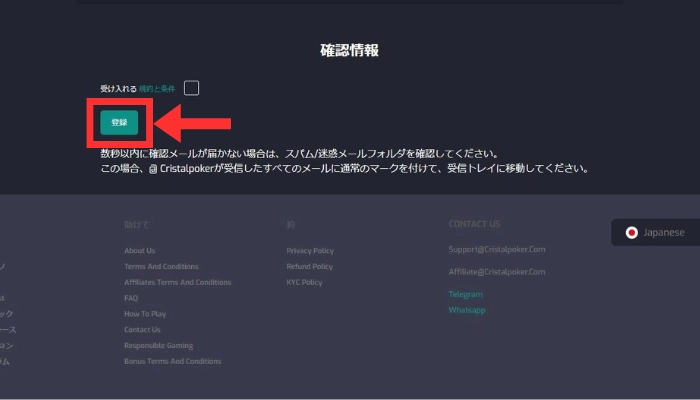
Task: Click the green 登録 register button
Action: tap(119, 122)
